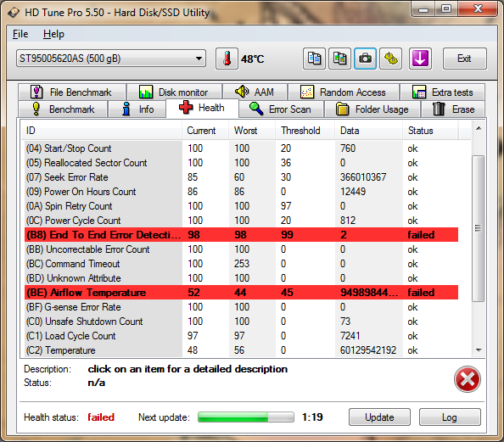504x442 pixels.
Task: Open the File menu
Action: pyautogui.click(x=20, y=34)
